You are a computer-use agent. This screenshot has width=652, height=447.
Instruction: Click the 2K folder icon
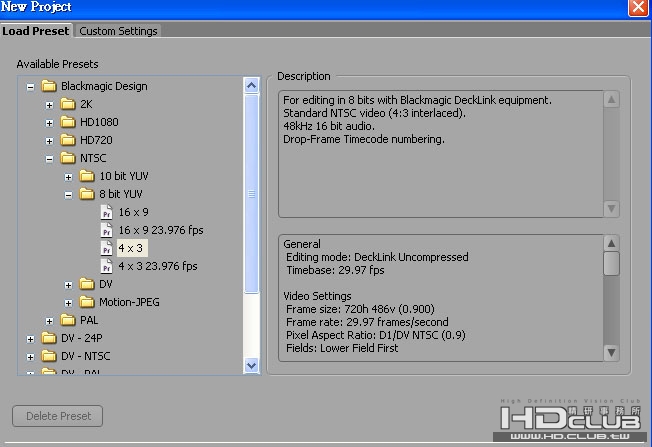(68, 104)
